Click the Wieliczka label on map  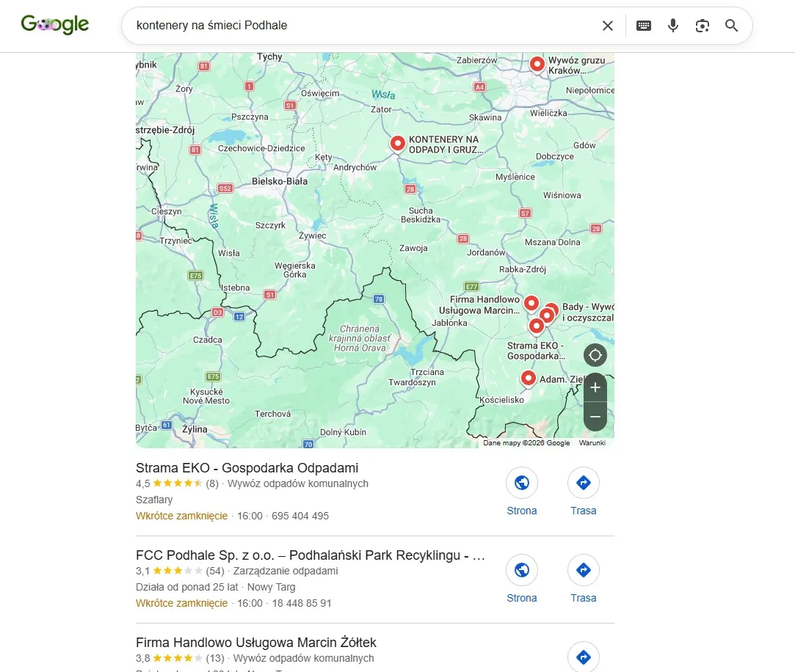pyautogui.click(x=548, y=113)
